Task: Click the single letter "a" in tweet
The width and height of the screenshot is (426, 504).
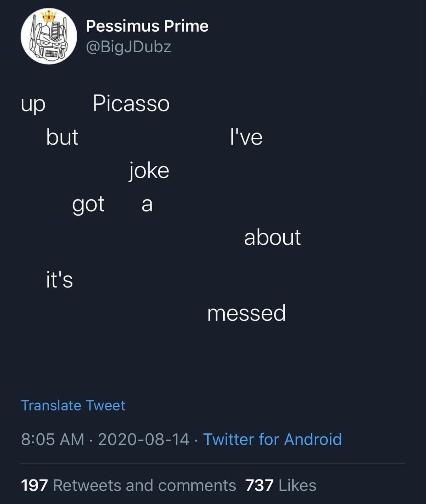Action: click(147, 205)
